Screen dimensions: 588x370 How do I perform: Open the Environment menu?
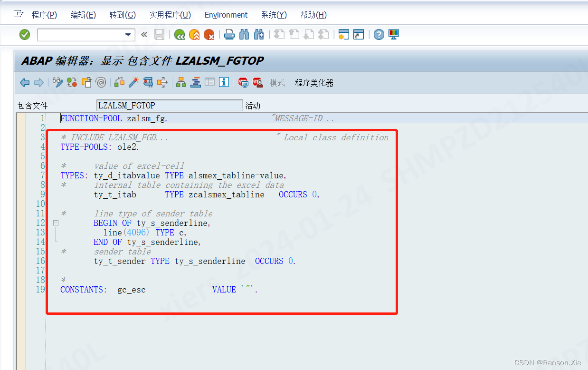coord(226,15)
